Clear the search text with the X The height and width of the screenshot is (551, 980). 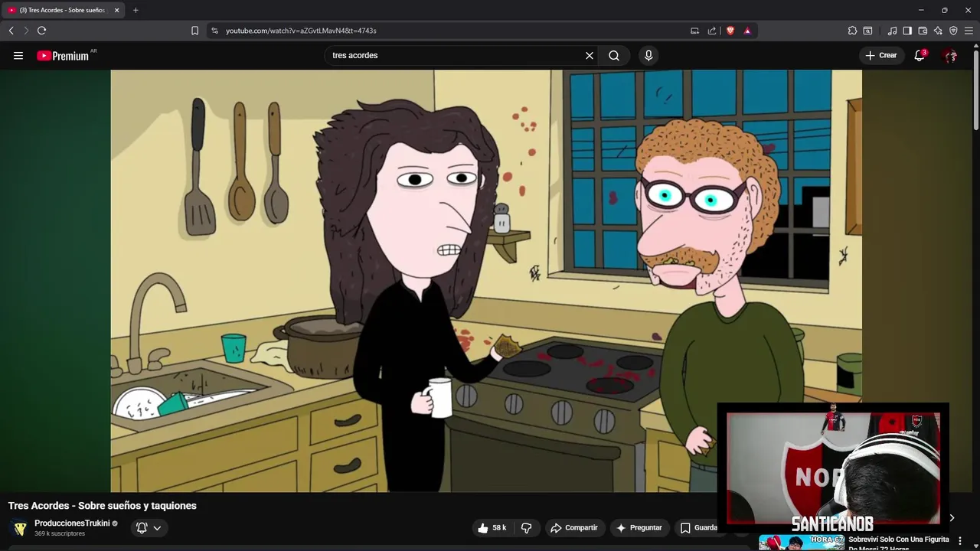[x=590, y=55]
